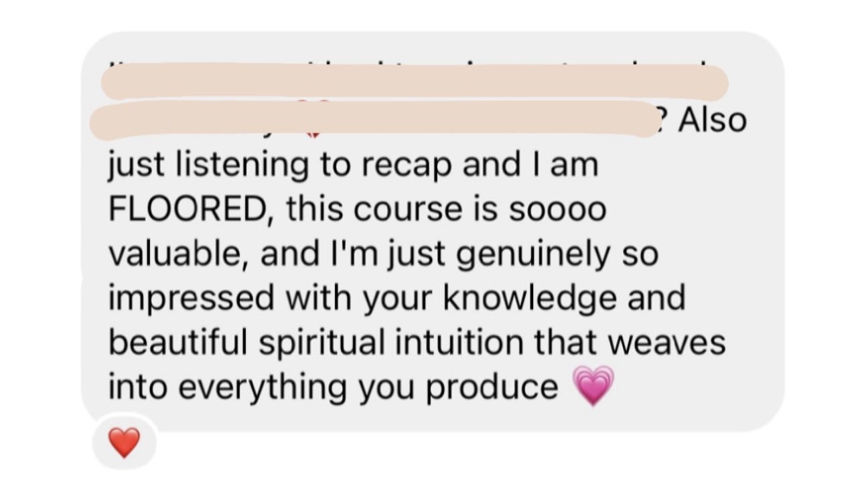Click the word Also after question mark
This screenshot has width=864, height=504.
(x=713, y=121)
